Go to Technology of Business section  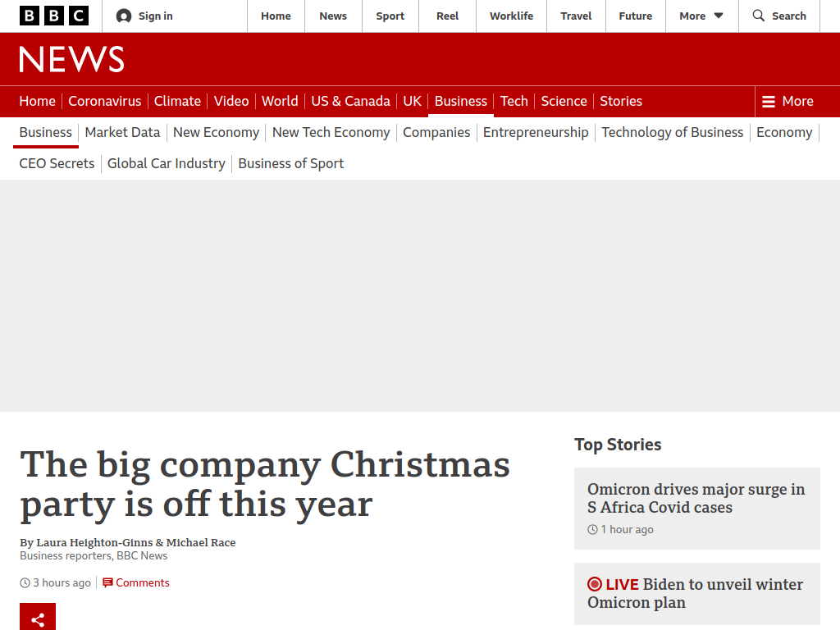click(x=673, y=132)
